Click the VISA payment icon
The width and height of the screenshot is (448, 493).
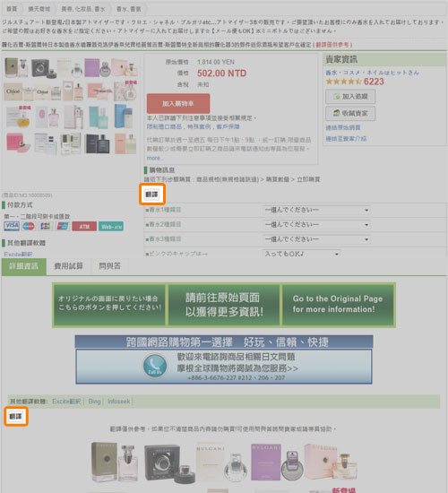click(x=12, y=226)
